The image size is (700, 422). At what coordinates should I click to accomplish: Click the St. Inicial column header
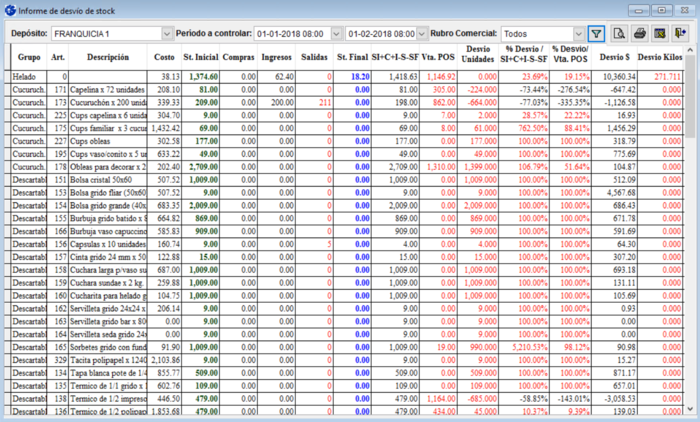click(201, 58)
